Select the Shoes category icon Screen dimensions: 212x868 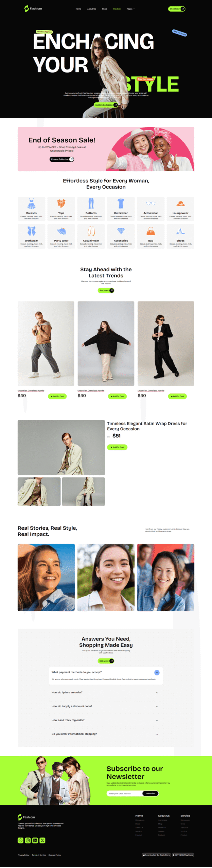pyautogui.click(x=180, y=231)
